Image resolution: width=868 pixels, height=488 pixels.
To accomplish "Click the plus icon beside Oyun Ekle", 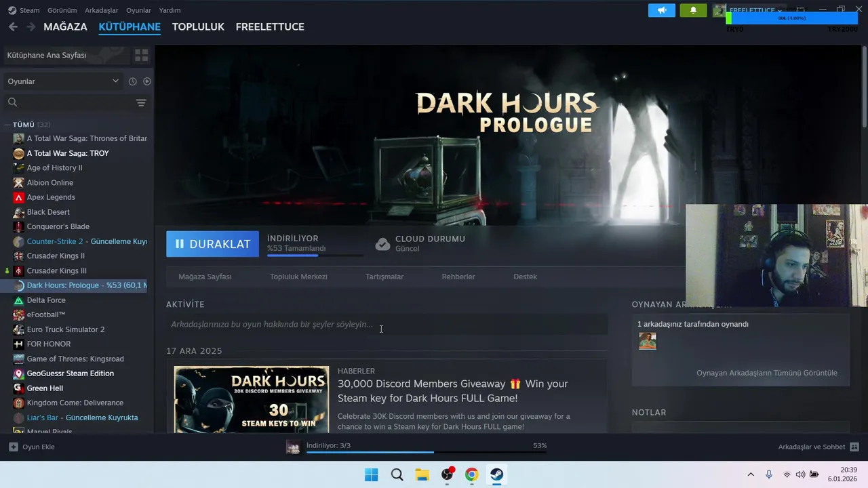I will click(13, 447).
